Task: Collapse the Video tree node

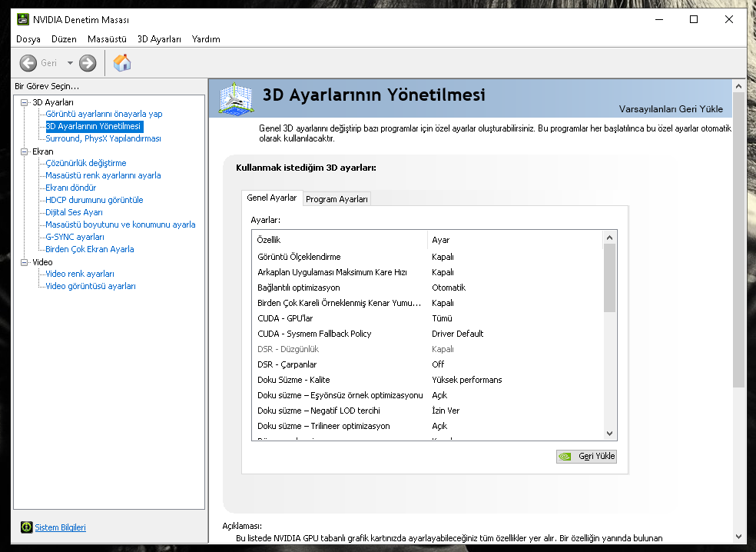Action: point(24,262)
